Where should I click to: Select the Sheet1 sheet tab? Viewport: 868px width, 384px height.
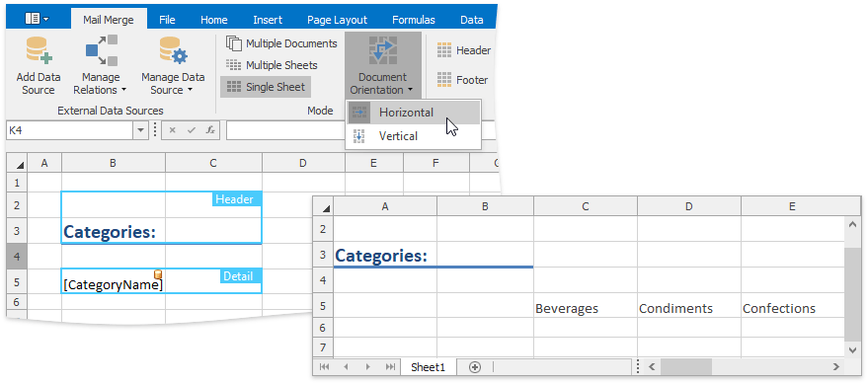(428, 367)
